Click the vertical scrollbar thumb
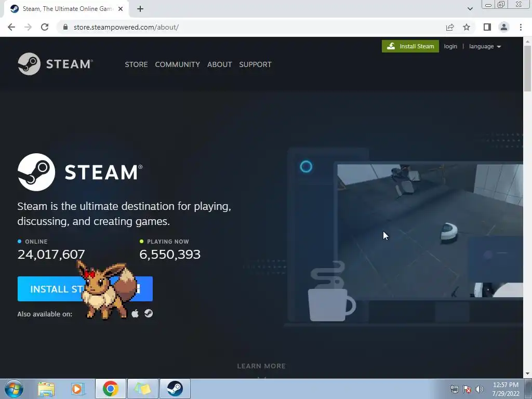Viewport: 532px width, 399px height. 527,68
